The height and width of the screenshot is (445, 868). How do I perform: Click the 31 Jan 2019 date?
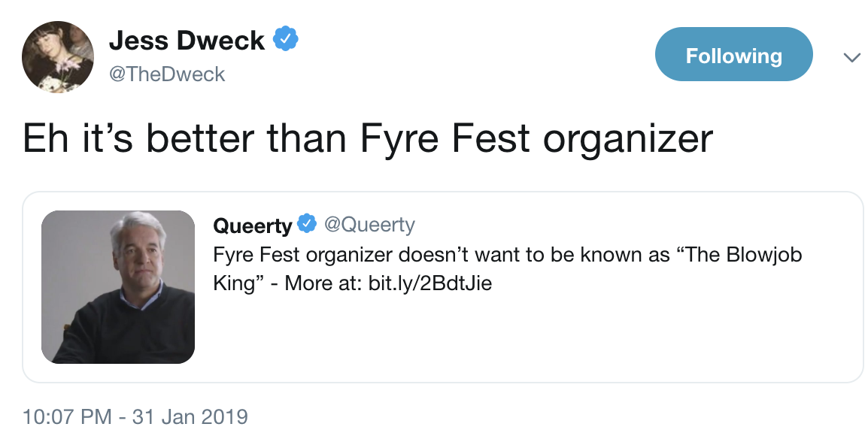coord(190,416)
